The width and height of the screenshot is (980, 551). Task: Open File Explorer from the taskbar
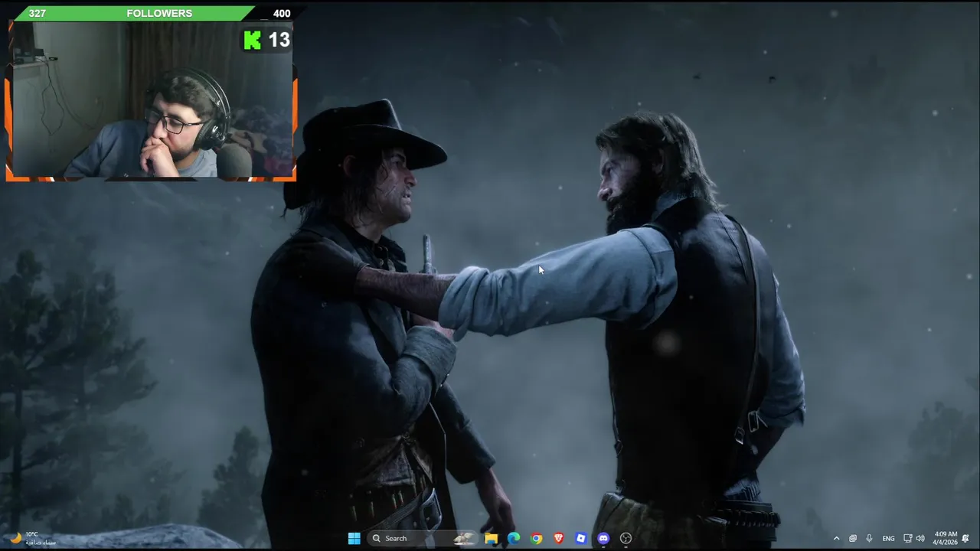(491, 538)
